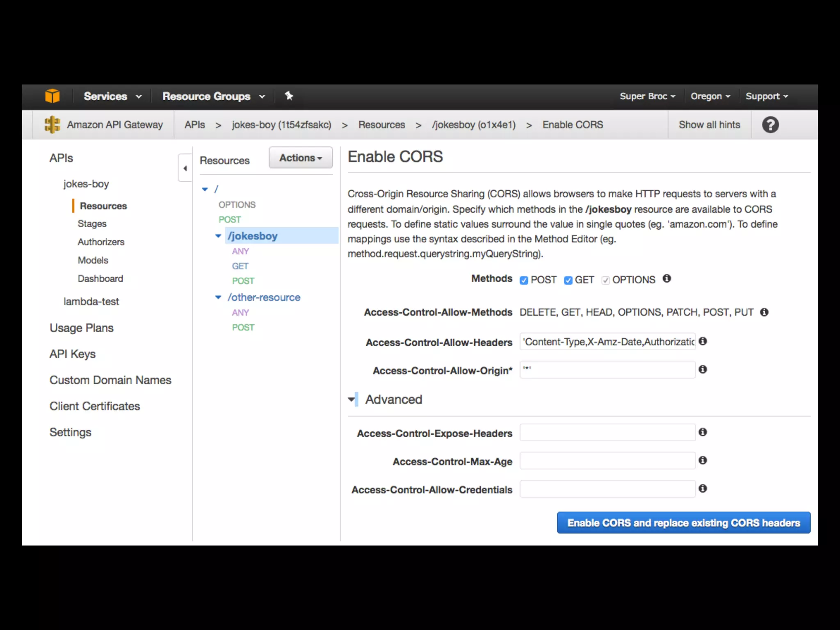
Task: Click the AWS orange cube home icon
Action: [52, 96]
